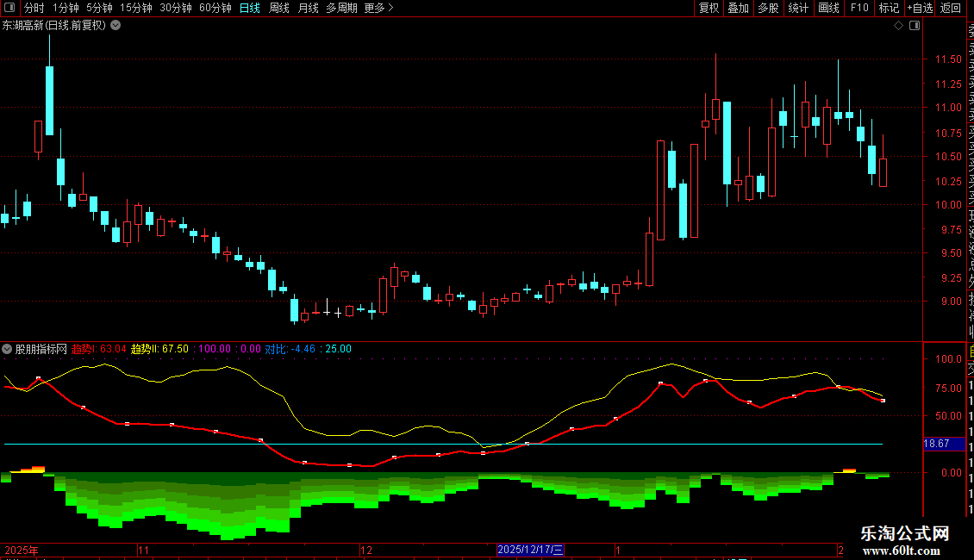Select the 5分钟 period
Image resolution: width=974 pixels, height=560 pixels.
99,8
